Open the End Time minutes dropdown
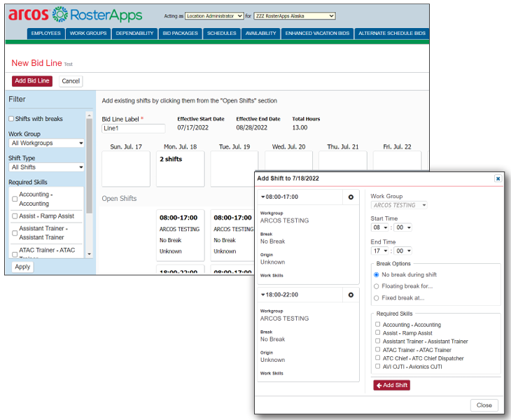The height and width of the screenshot is (420, 511). (x=402, y=251)
